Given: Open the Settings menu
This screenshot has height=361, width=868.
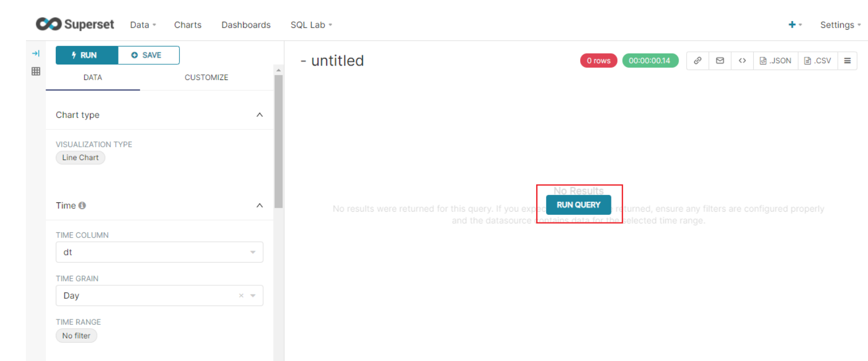Looking at the screenshot, I should pos(840,25).
